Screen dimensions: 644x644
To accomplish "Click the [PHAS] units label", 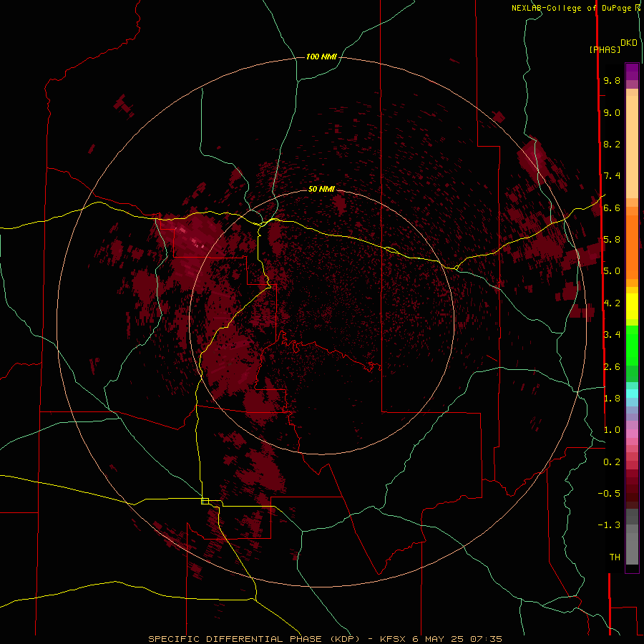I will [605, 49].
